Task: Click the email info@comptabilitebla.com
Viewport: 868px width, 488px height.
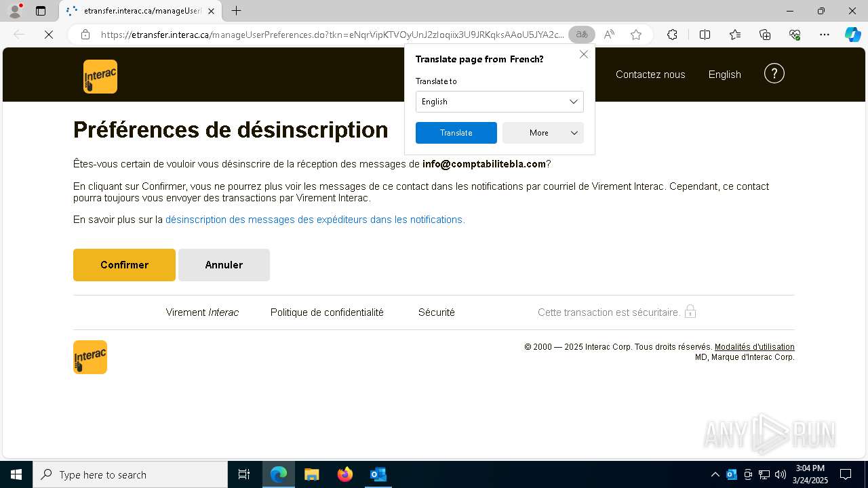Action: click(484, 164)
